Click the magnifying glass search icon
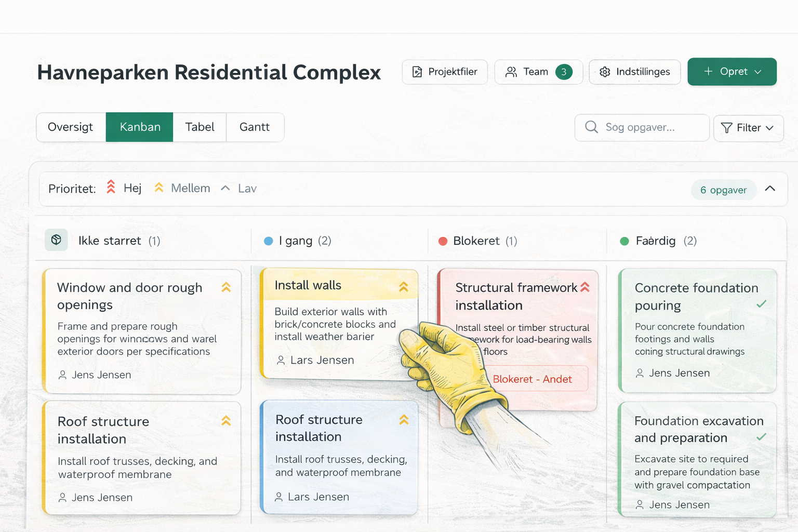The height and width of the screenshot is (532, 798). (591, 127)
